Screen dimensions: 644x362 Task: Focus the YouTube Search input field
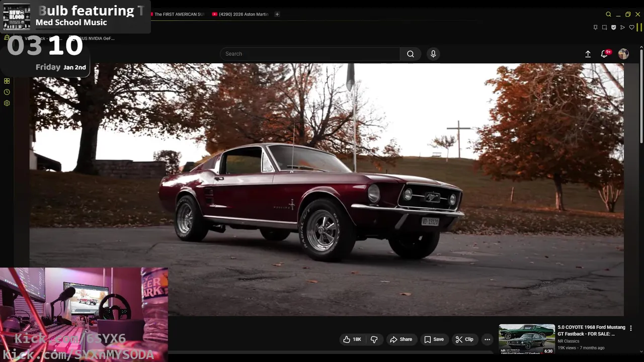pos(310,54)
